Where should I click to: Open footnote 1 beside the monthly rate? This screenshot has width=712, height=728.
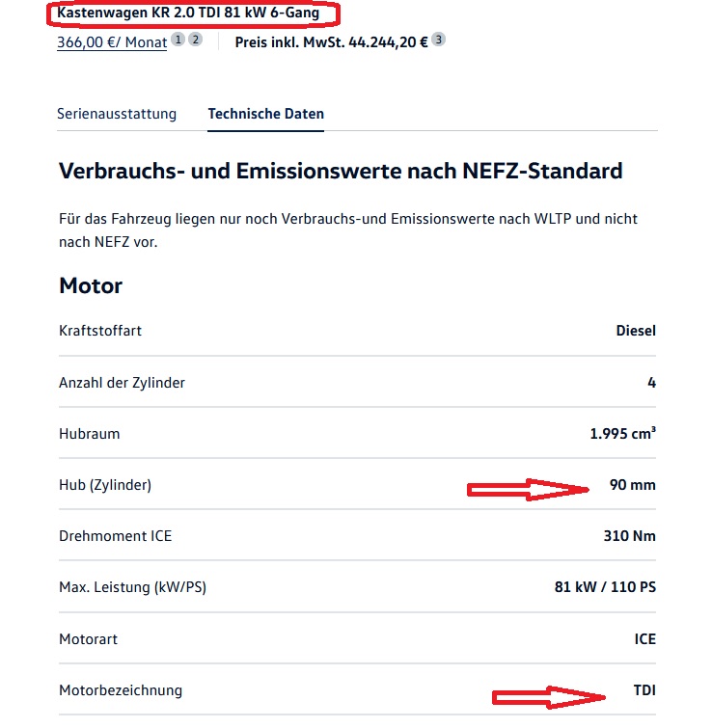178,40
